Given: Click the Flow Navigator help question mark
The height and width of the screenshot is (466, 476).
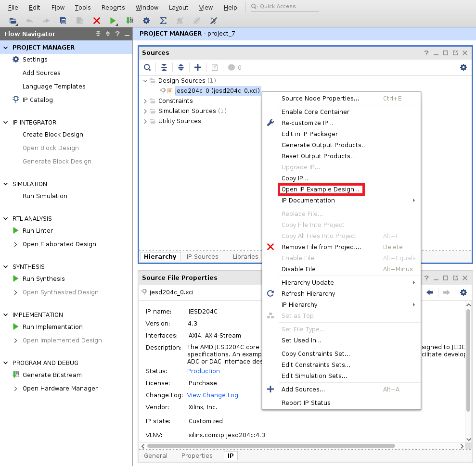Looking at the screenshot, I should click(117, 34).
